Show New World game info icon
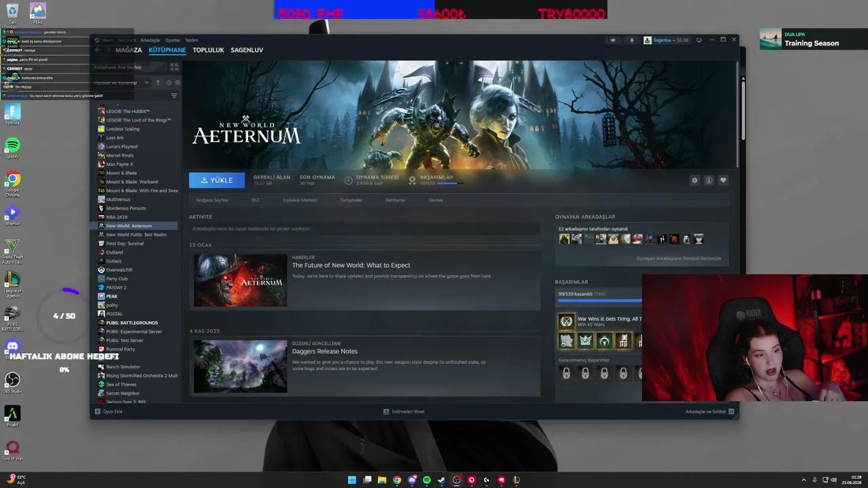Image resolution: width=868 pixels, height=488 pixels. [709, 180]
